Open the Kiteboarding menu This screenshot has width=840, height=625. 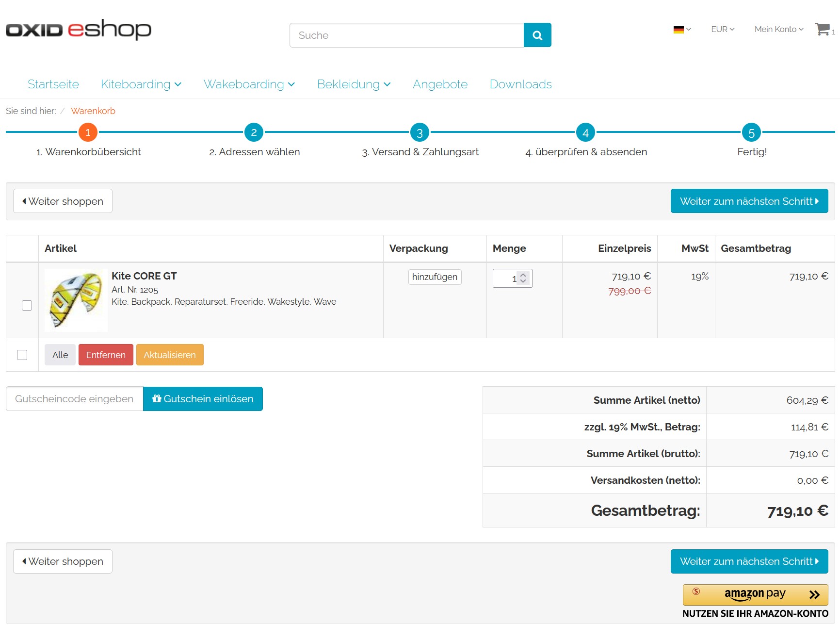[141, 84]
